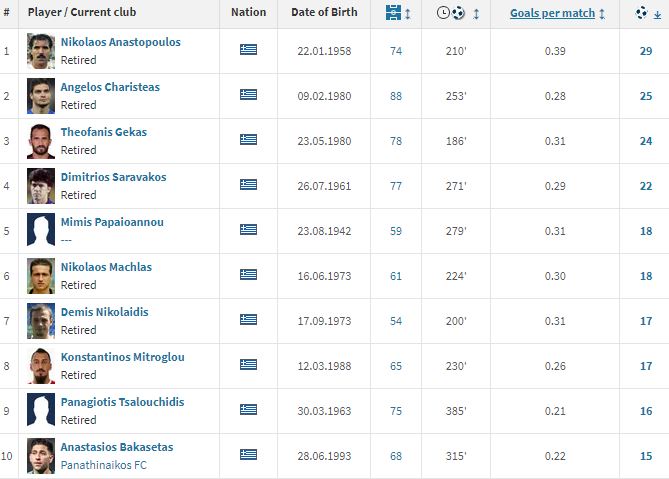Open Demis Nikolaidis player profile
This screenshot has height=479, width=669.
pos(104,312)
